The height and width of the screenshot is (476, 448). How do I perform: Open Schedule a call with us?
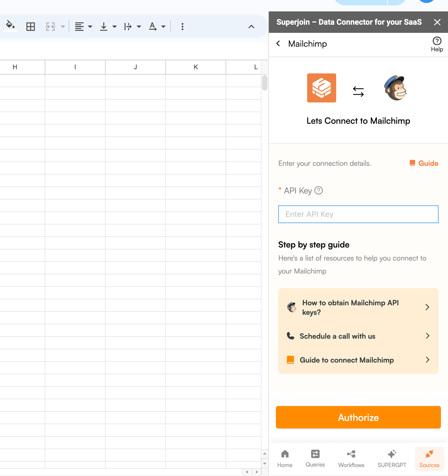click(358, 336)
